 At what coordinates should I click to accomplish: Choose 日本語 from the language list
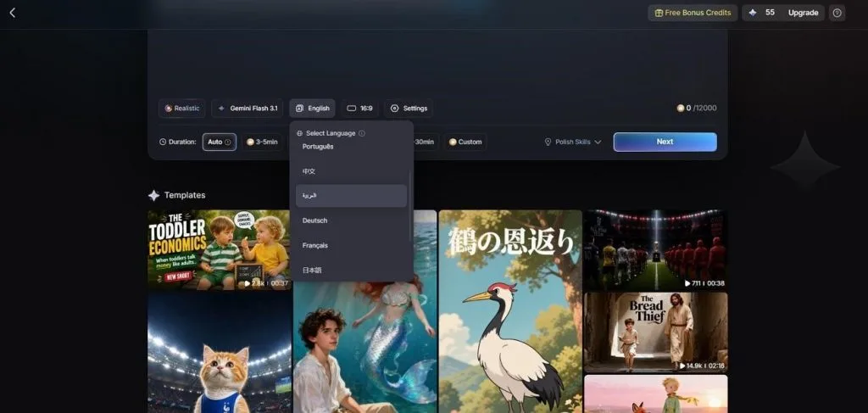pyautogui.click(x=351, y=271)
